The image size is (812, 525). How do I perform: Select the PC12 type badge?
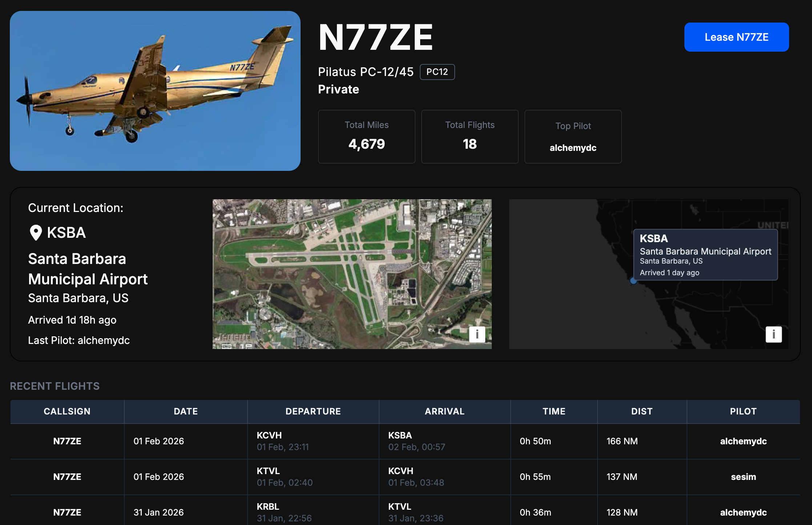(x=437, y=72)
